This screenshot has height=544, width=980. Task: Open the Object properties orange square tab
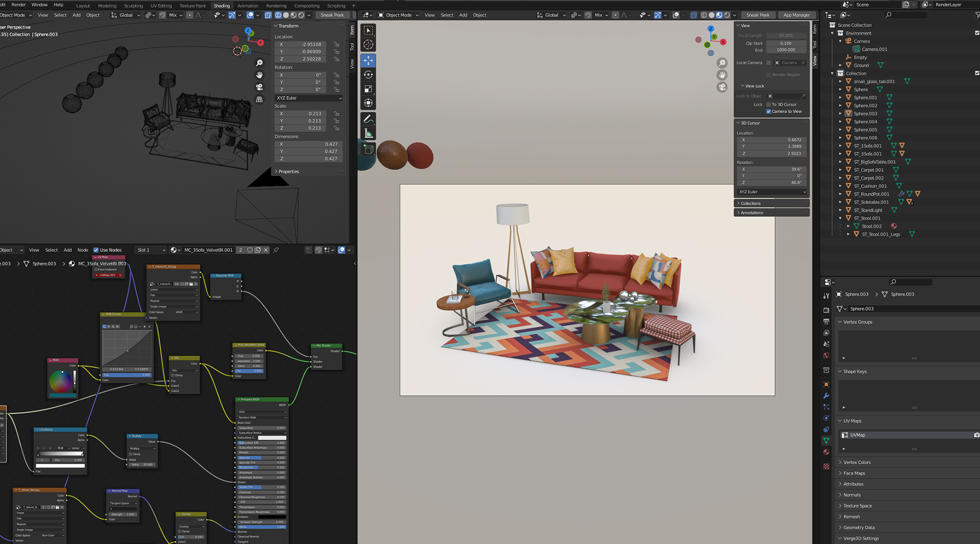point(826,384)
